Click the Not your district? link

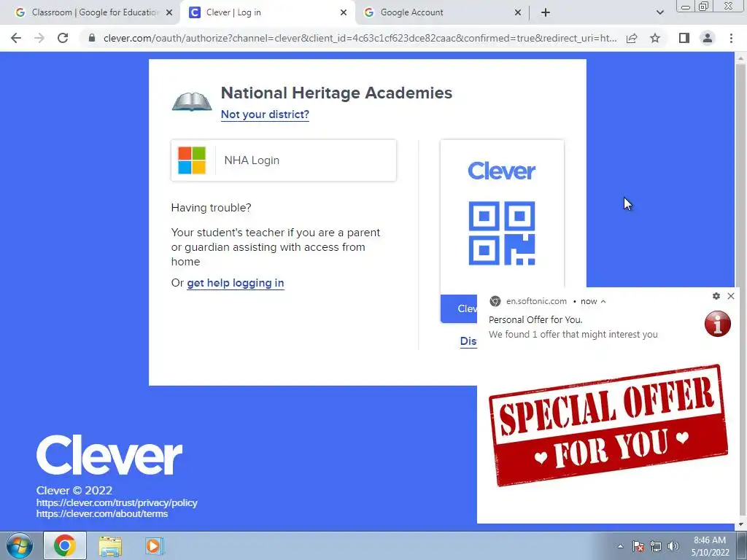tap(265, 114)
